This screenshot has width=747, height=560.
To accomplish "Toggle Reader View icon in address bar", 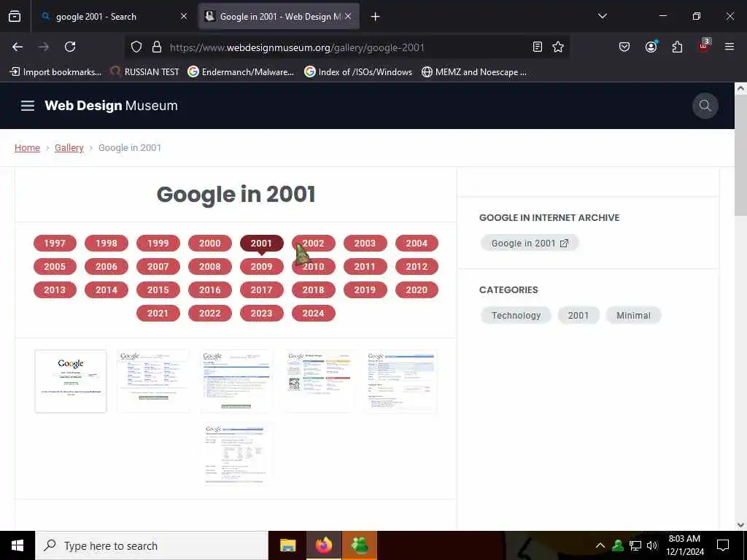I will point(538,47).
